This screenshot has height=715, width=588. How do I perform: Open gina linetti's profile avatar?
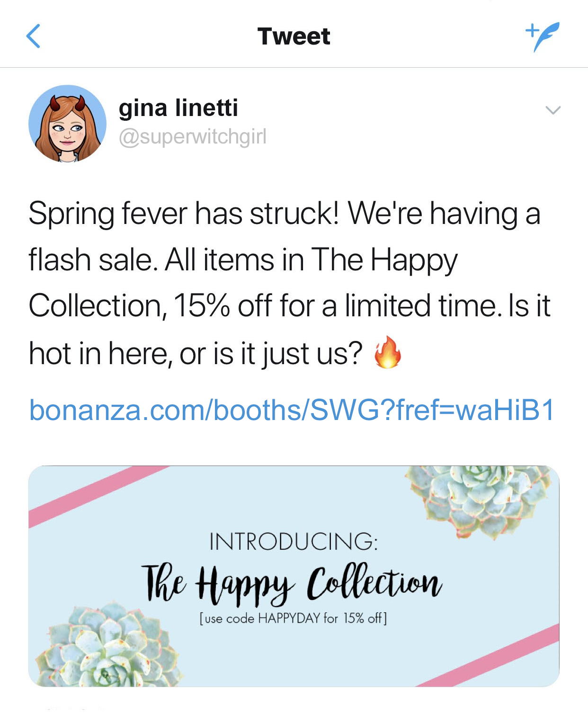67,124
